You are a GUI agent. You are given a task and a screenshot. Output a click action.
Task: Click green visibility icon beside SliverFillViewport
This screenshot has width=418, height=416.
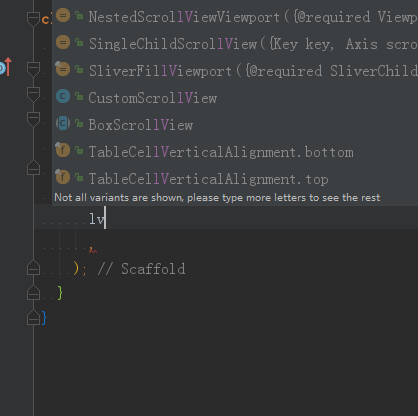pyautogui.click(x=79, y=69)
